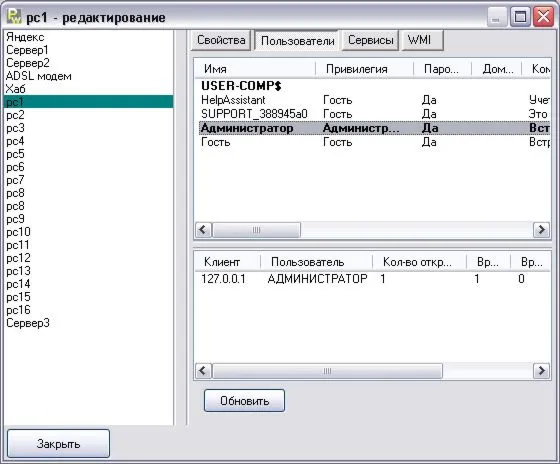This screenshot has height=464, width=560.
Task: Click the Обновить button
Action: coord(244,401)
